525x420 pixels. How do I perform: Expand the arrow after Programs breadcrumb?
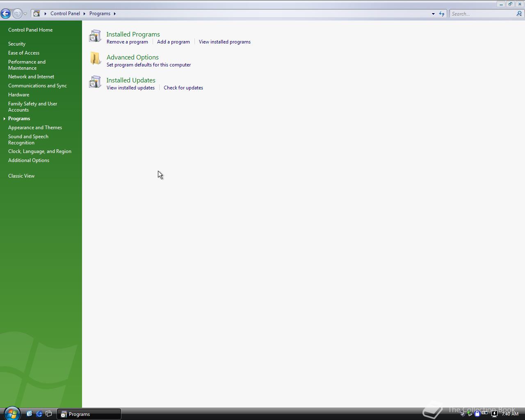click(x=115, y=14)
